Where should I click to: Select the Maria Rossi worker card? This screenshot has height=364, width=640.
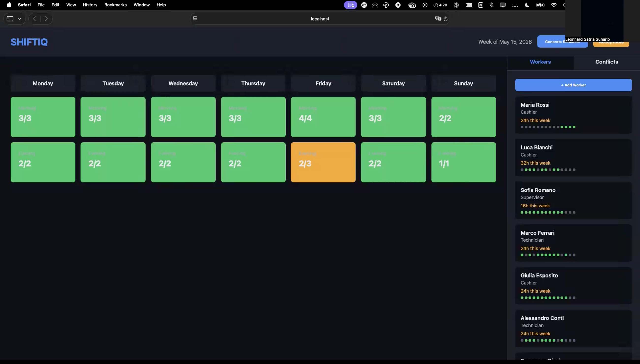pos(573,115)
